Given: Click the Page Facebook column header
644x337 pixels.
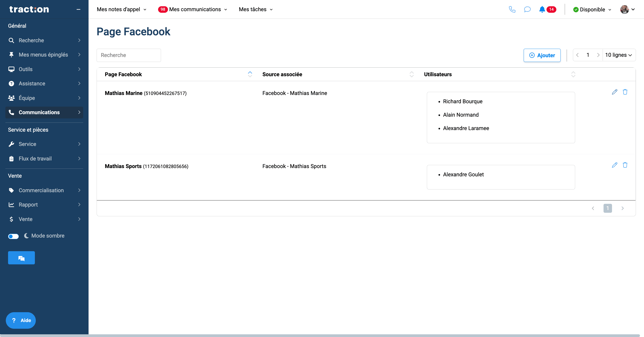Looking at the screenshot, I should tap(123, 74).
